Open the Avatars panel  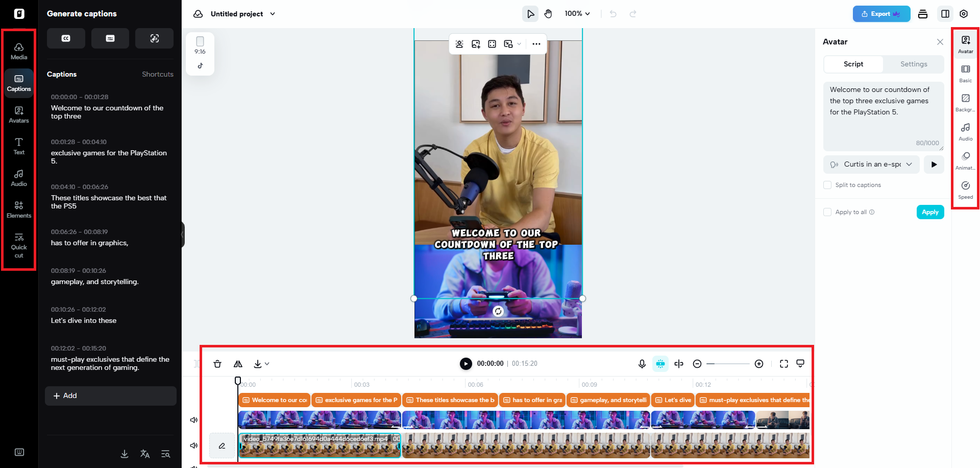click(x=18, y=114)
